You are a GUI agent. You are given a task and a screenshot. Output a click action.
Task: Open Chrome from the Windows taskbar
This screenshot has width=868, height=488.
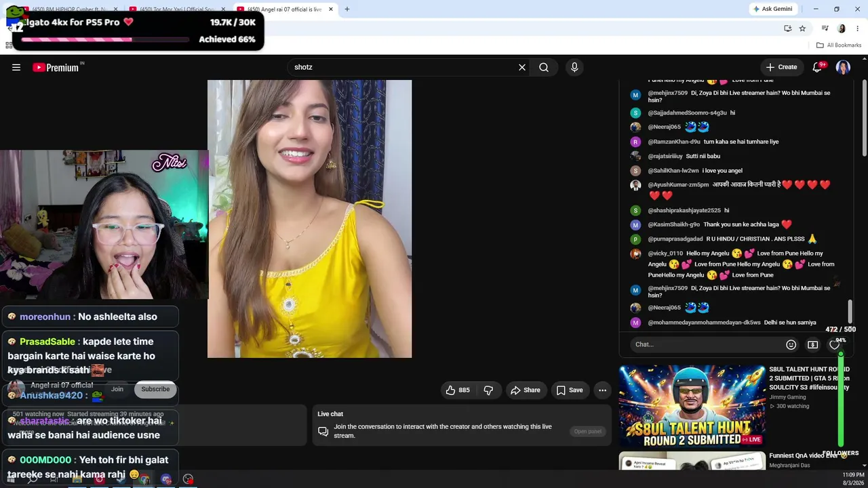pyautogui.click(x=144, y=479)
